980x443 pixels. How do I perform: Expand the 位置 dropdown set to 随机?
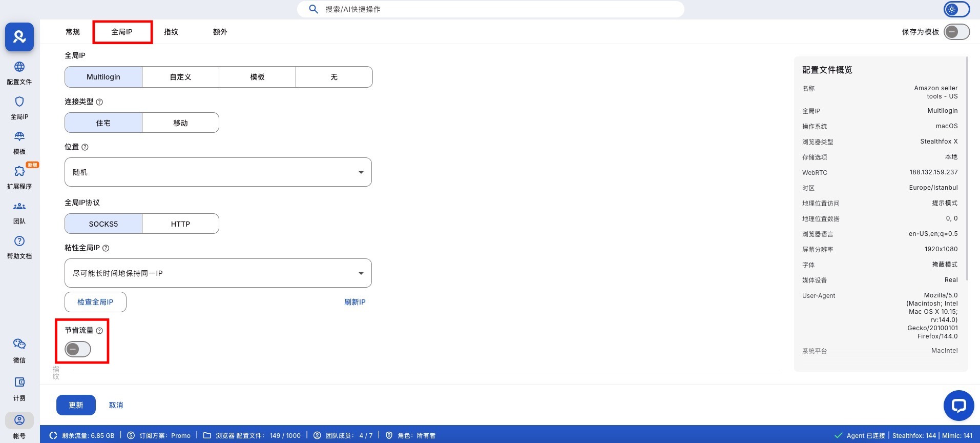(218, 172)
